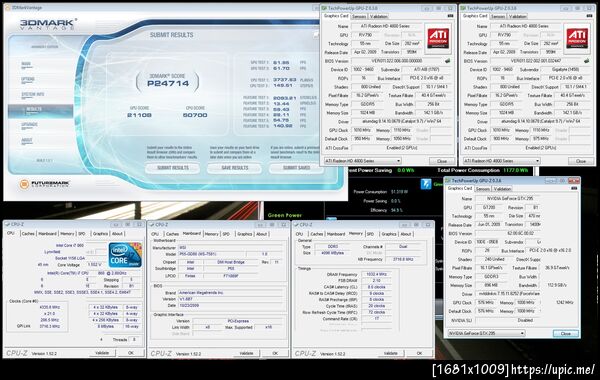Click the Save Results button
Image resolution: width=600 pixels, height=380 pixels.
pyautogui.click(x=235, y=168)
